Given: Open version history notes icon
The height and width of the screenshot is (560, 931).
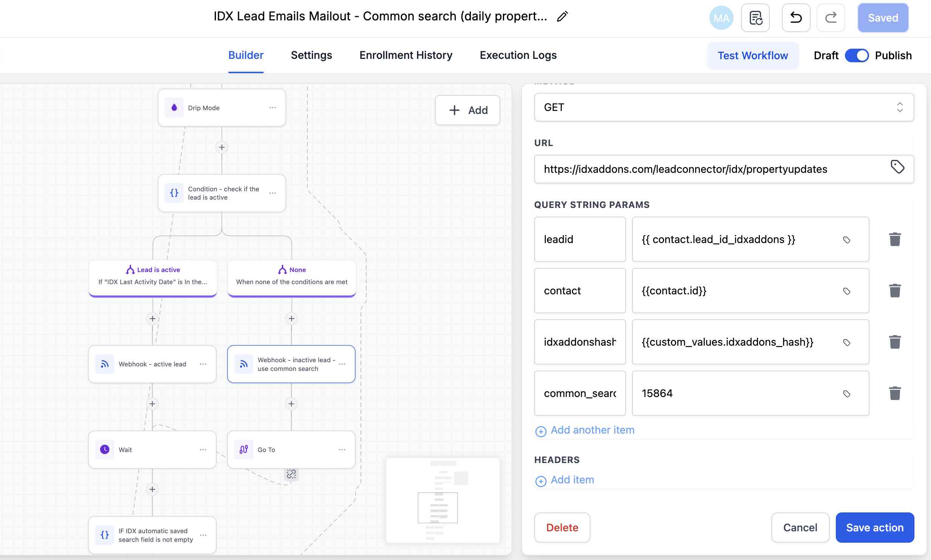Looking at the screenshot, I should coord(755,18).
